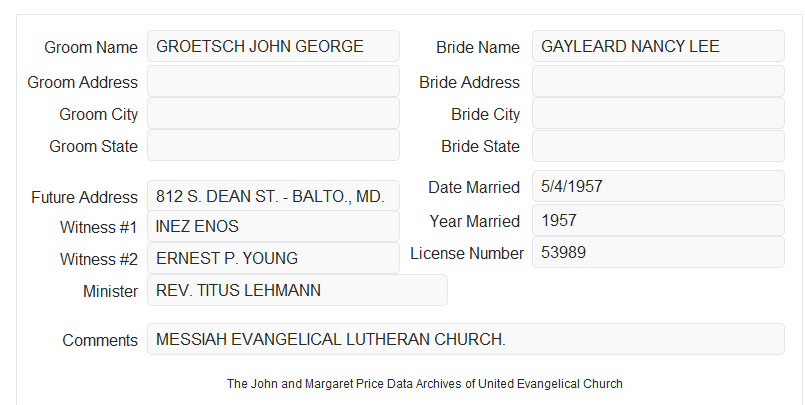Select the Witness #2 input

point(273,258)
